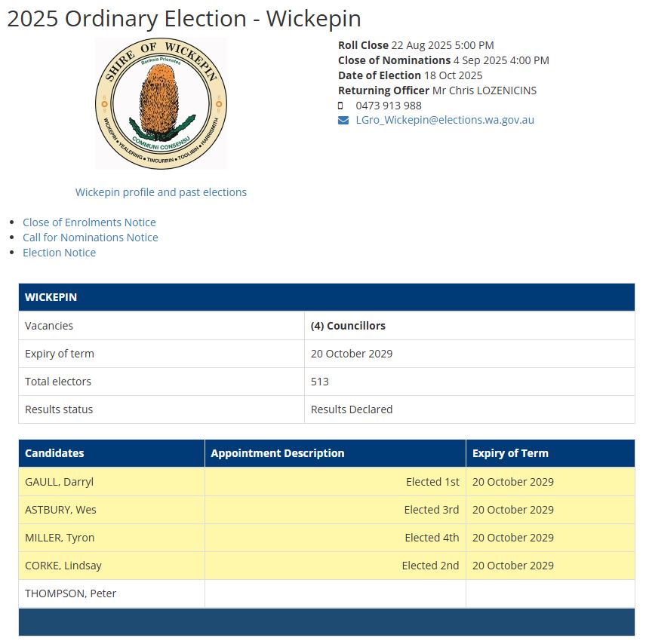The width and height of the screenshot is (646, 644).
Task: Click the Results Declared status cell
Action: coord(352,409)
